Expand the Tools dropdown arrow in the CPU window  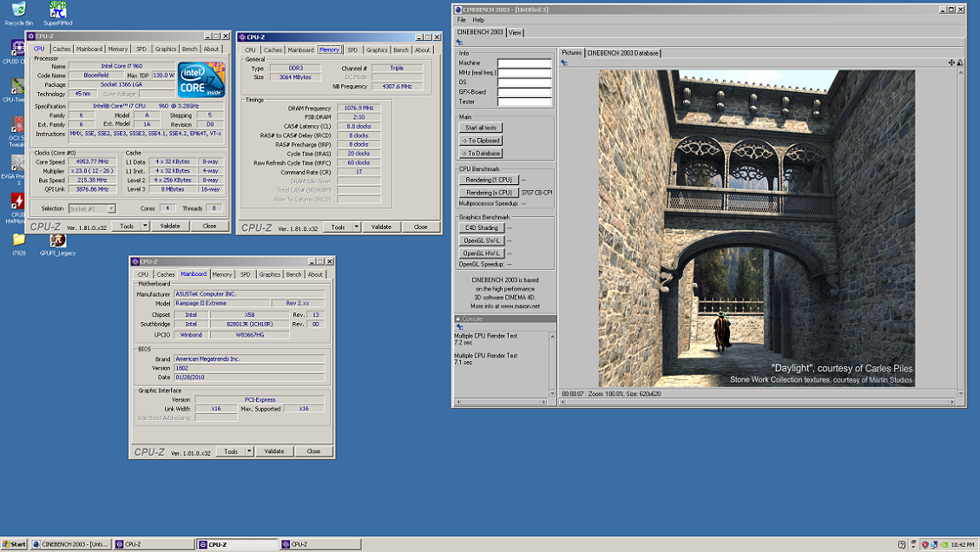click(x=145, y=227)
